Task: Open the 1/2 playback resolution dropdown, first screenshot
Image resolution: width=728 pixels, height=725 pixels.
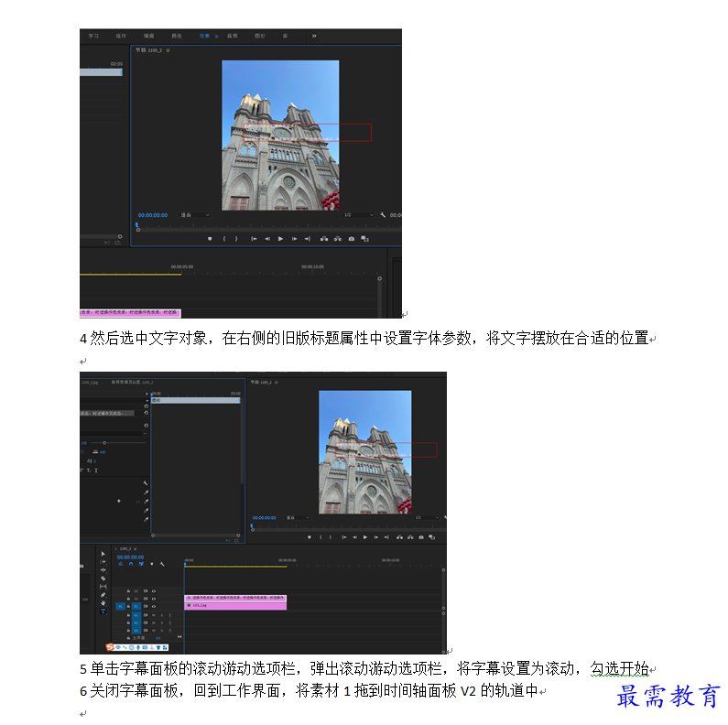Action: click(358, 215)
